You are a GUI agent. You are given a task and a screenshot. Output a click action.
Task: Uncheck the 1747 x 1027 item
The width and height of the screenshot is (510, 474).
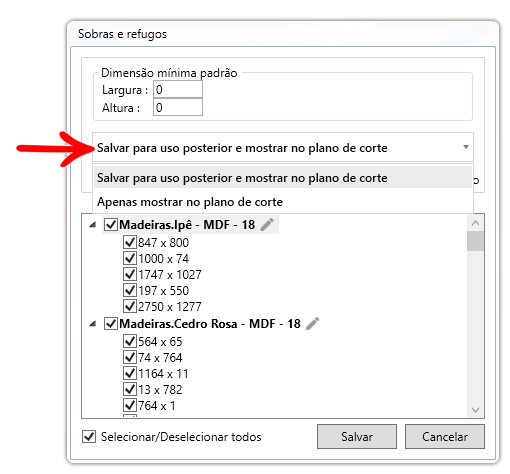(130, 274)
